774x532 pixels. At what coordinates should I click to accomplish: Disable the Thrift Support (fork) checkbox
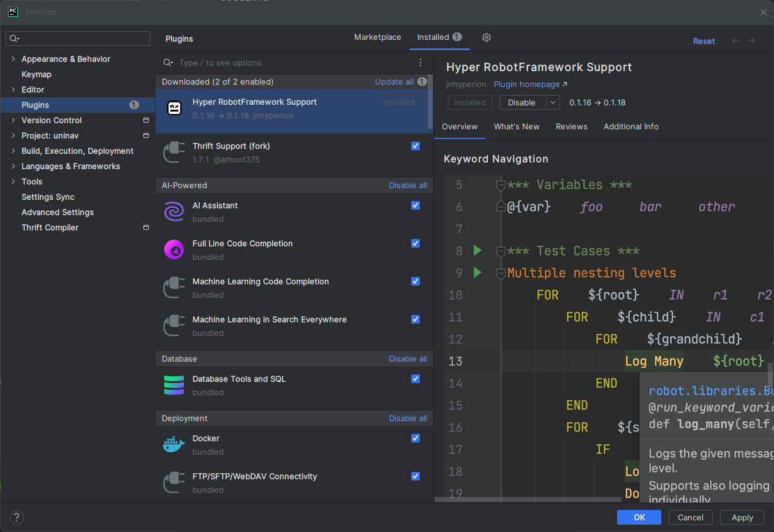(415, 146)
